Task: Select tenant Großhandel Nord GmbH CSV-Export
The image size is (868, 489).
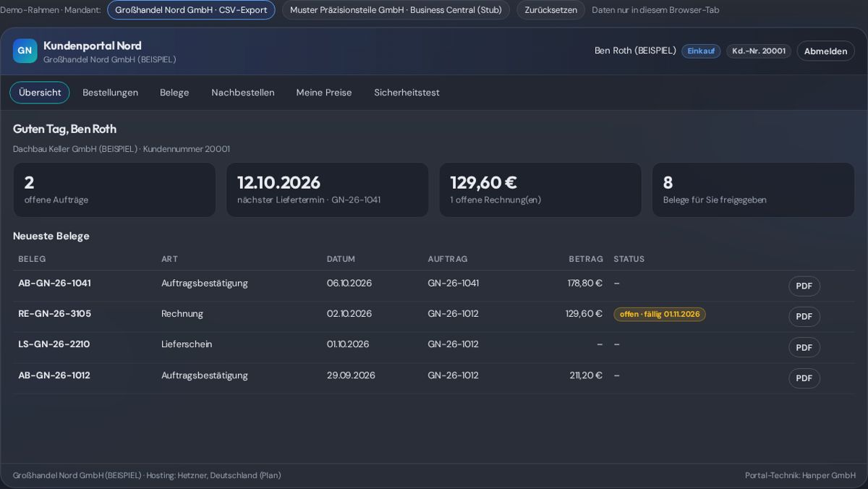Action: [191, 10]
